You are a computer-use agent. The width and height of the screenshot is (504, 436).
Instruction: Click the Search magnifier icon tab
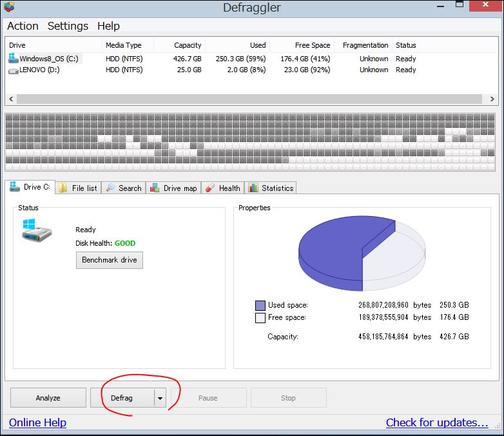point(110,188)
